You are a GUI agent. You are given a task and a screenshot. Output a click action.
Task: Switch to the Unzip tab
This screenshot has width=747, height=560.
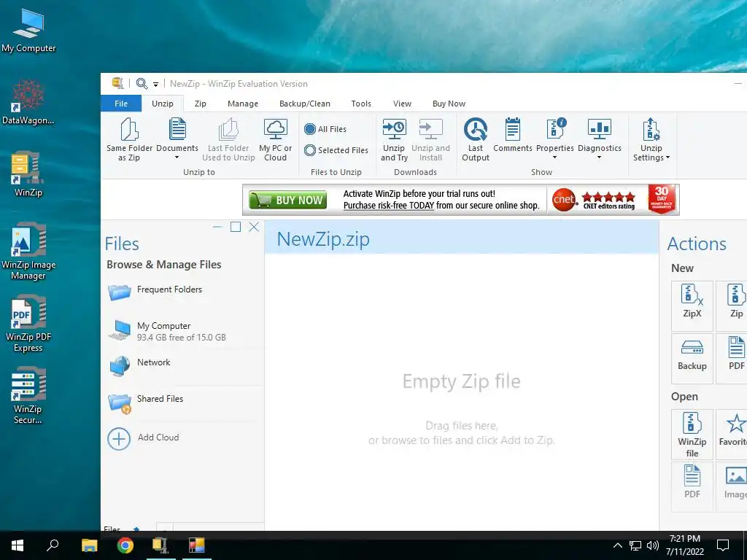coord(163,104)
